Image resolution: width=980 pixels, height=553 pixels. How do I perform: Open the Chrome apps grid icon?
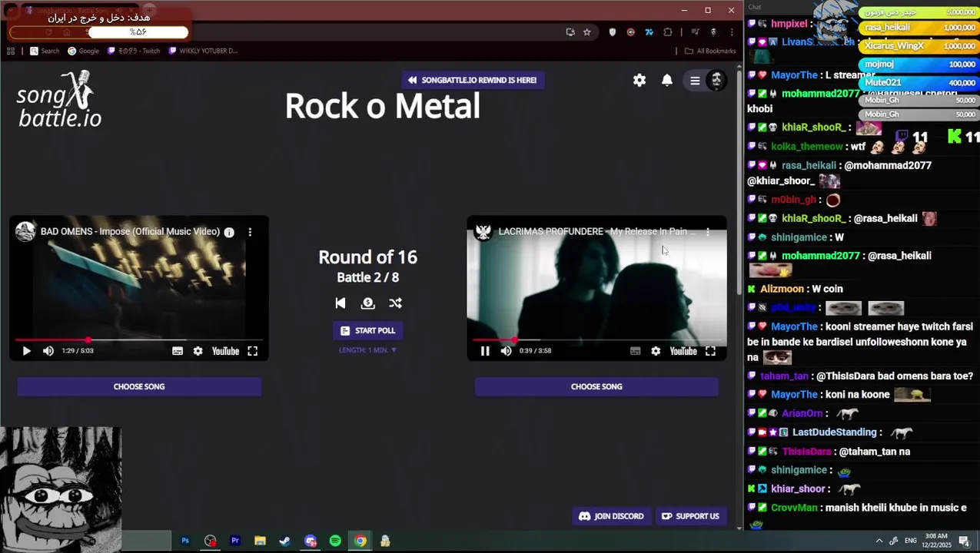click(x=11, y=51)
